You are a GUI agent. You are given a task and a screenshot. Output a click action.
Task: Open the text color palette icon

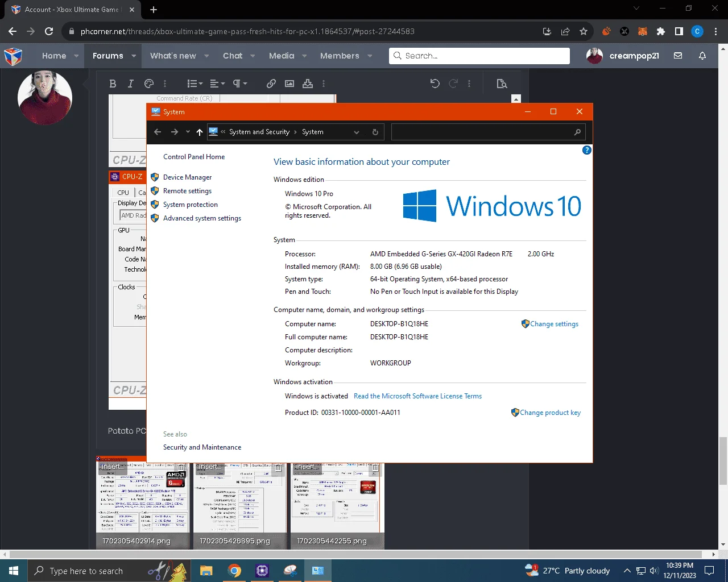pyautogui.click(x=149, y=84)
